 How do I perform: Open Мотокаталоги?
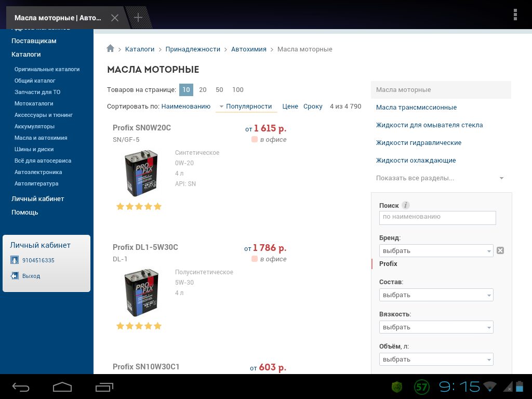(34, 103)
